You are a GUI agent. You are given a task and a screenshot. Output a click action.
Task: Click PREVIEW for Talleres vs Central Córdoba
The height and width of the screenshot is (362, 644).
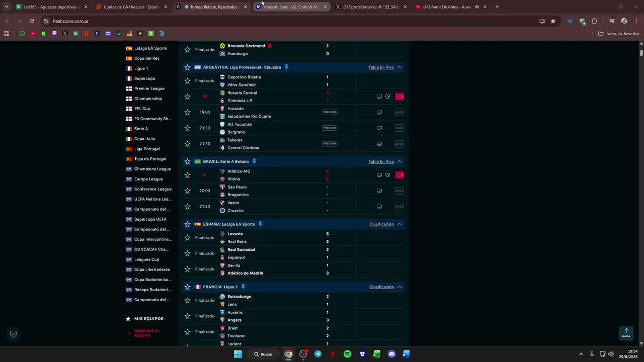point(330,144)
